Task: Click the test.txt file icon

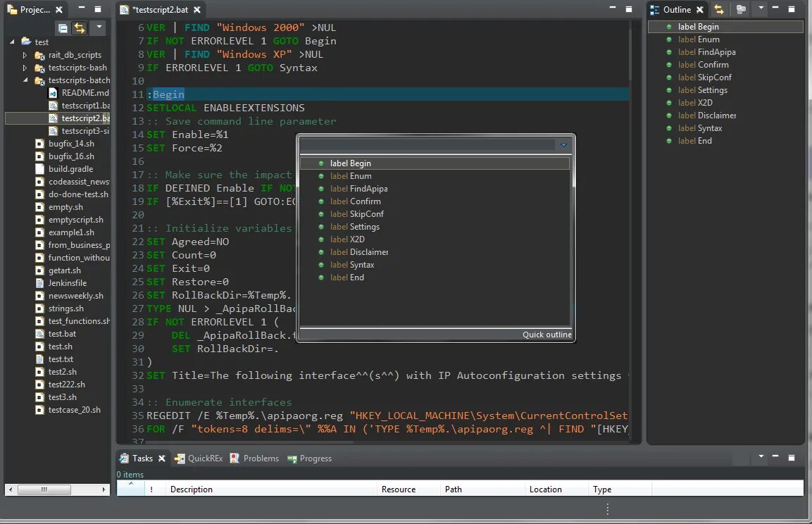Action: point(39,359)
